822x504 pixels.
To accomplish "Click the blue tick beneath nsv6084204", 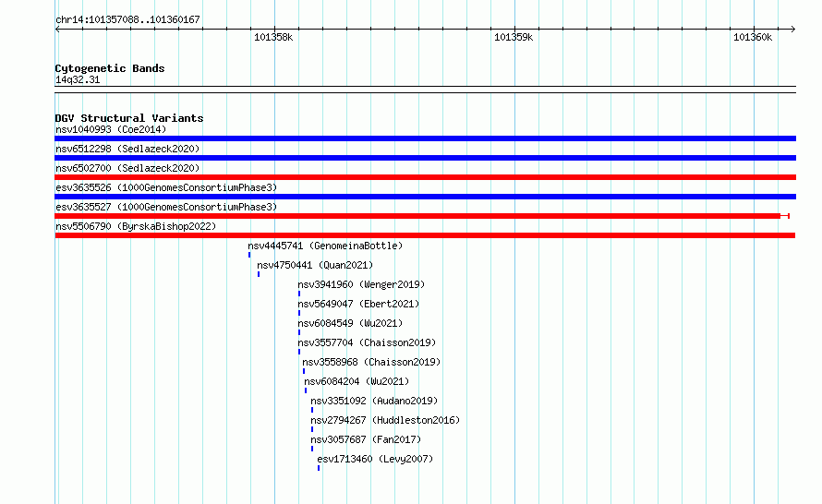I will (306, 390).
